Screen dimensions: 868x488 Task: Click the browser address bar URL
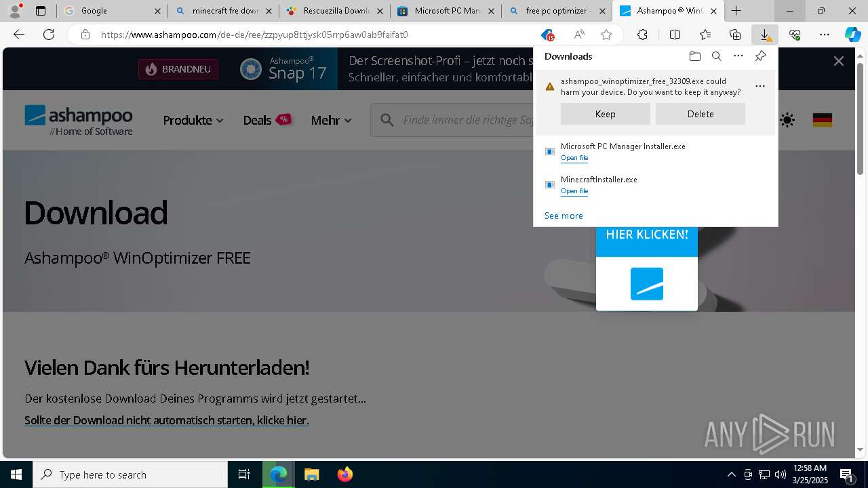click(x=254, y=35)
